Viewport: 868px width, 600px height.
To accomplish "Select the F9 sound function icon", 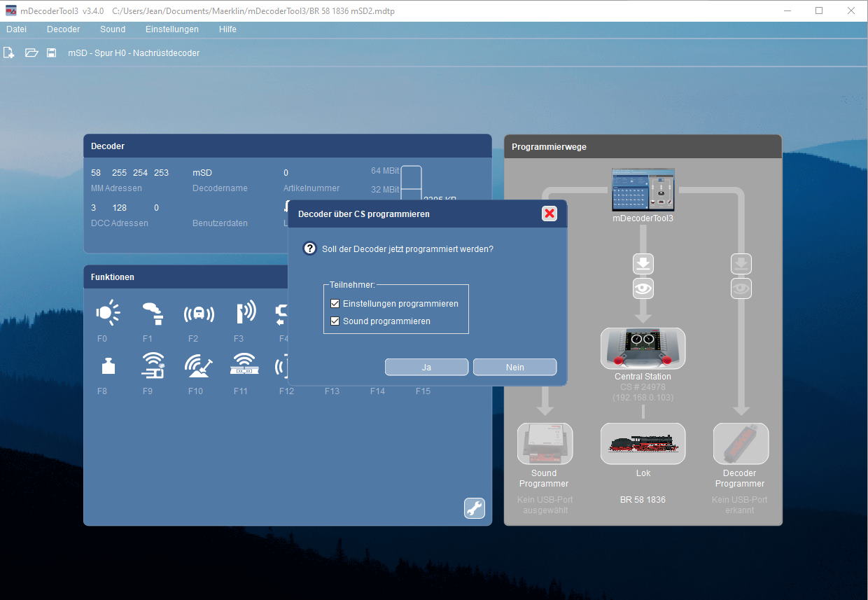I will (153, 365).
